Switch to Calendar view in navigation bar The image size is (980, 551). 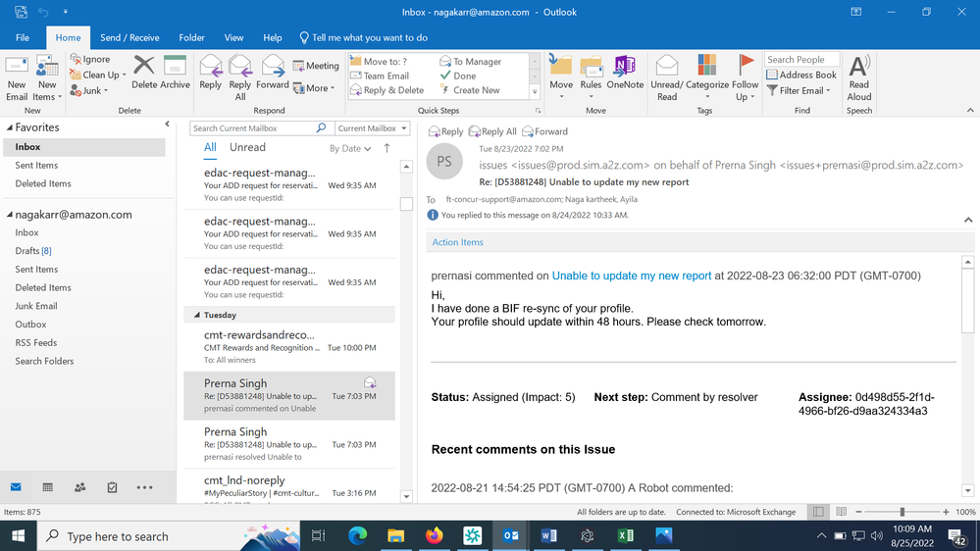pos(47,487)
